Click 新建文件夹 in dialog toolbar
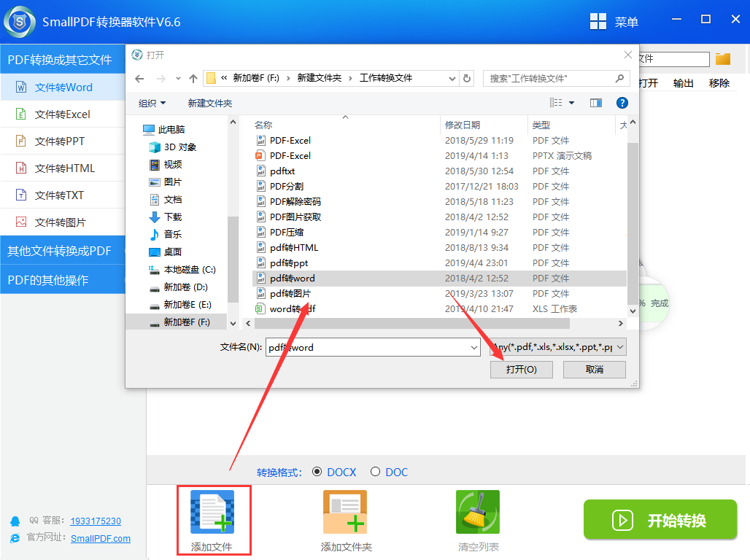This screenshot has width=750, height=560. (210, 104)
